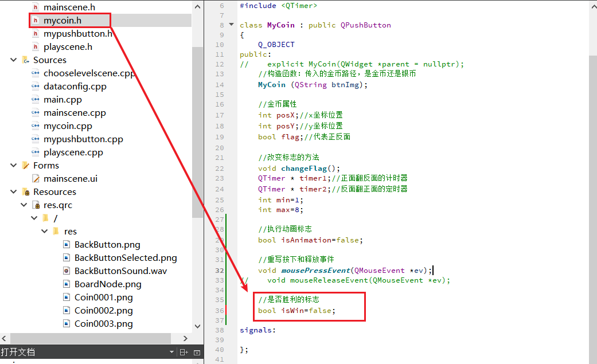This screenshot has height=364, width=597.
Task: Select mycoin.h in project tree
Action: coord(63,21)
